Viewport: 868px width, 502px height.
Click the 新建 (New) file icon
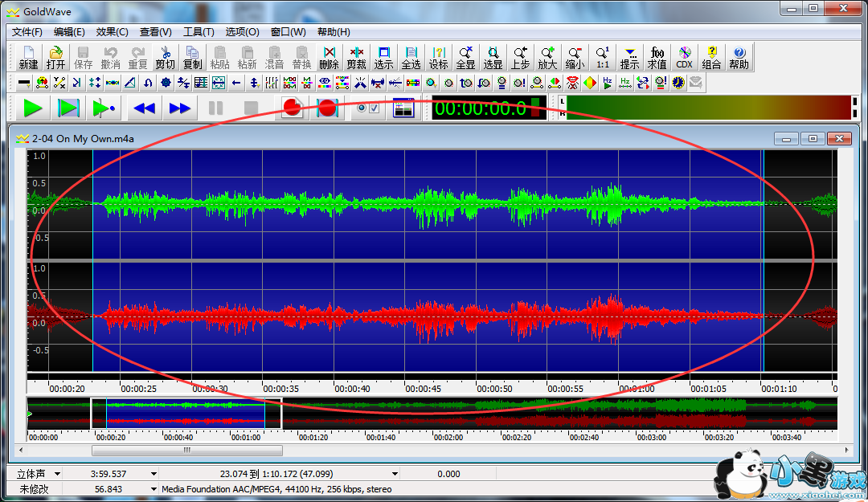click(x=28, y=57)
